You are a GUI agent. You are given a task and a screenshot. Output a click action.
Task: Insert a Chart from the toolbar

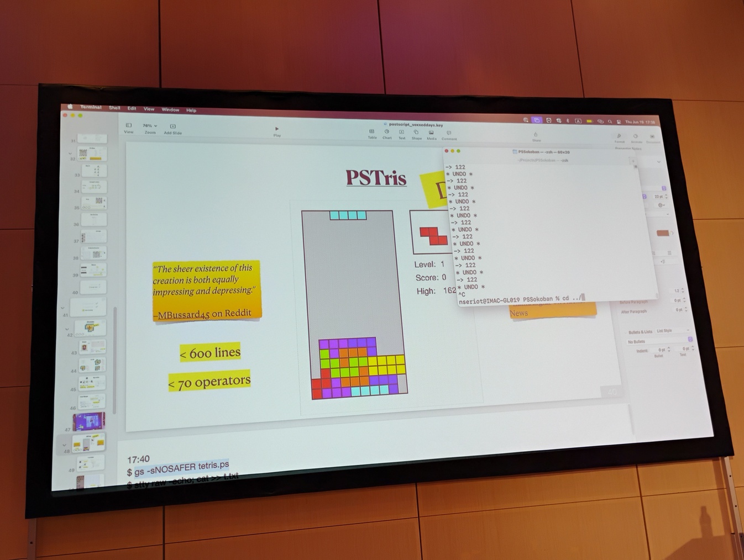pos(387,134)
